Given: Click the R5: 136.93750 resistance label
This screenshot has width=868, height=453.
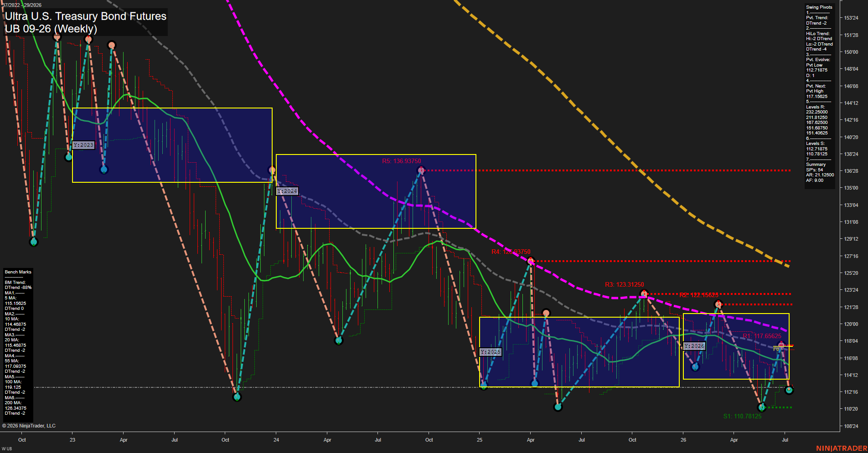Looking at the screenshot, I should tap(402, 161).
